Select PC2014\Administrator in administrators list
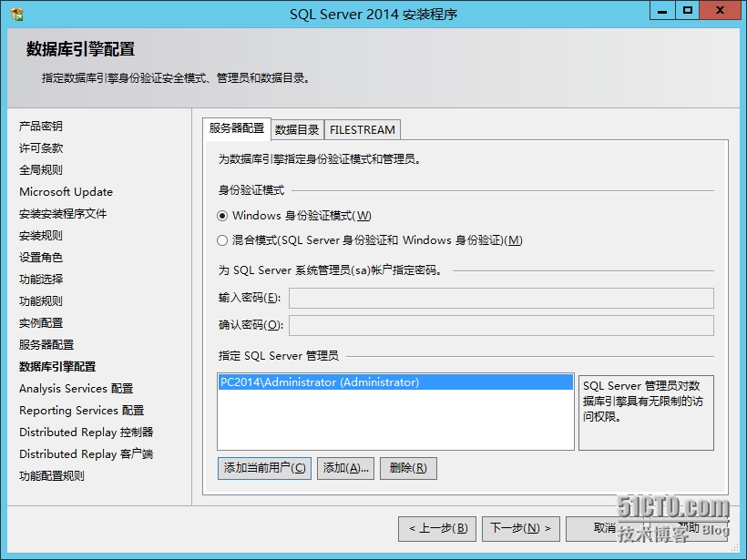The width and height of the screenshot is (747, 560). 395,382
